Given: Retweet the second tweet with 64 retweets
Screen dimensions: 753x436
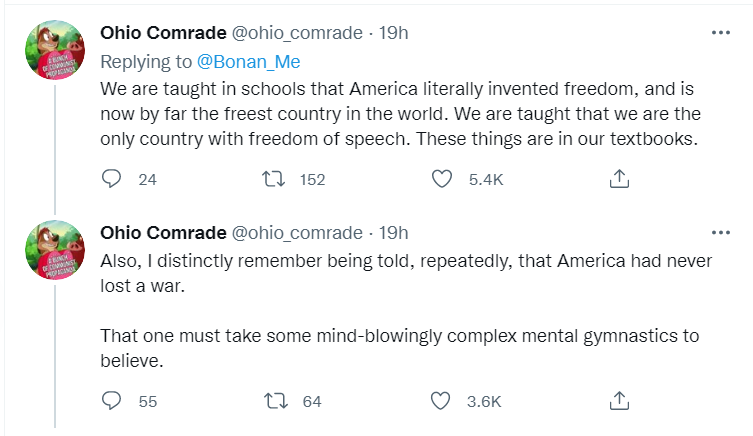Looking at the screenshot, I should click(273, 401).
